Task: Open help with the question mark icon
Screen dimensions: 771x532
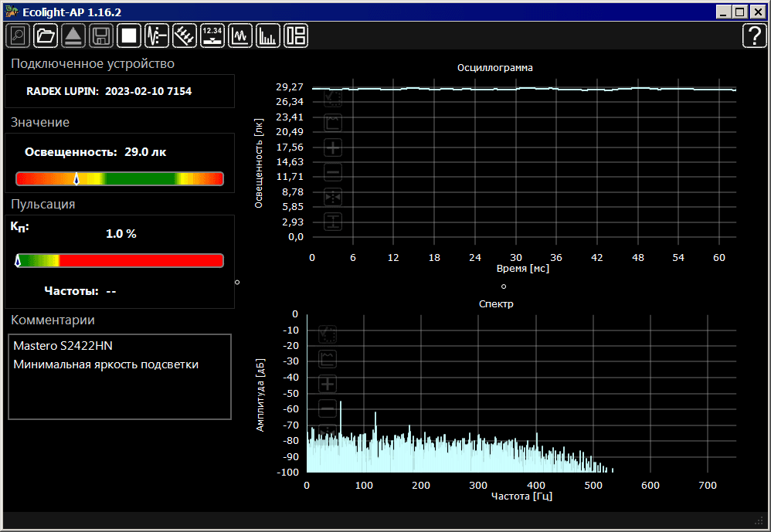Action: coord(754,36)
